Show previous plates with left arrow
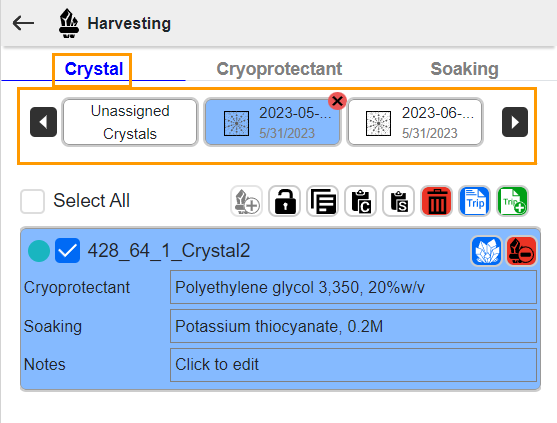 pos(43,122)
